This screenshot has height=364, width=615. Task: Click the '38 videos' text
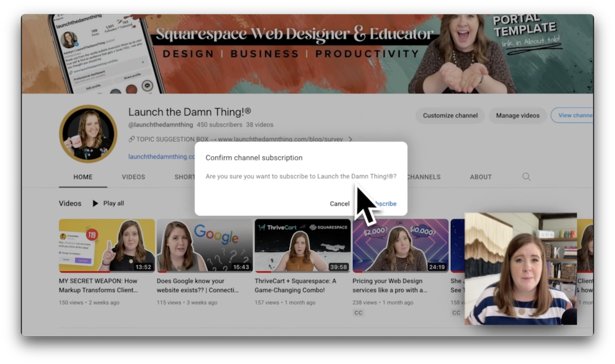[x=260, y=125]
